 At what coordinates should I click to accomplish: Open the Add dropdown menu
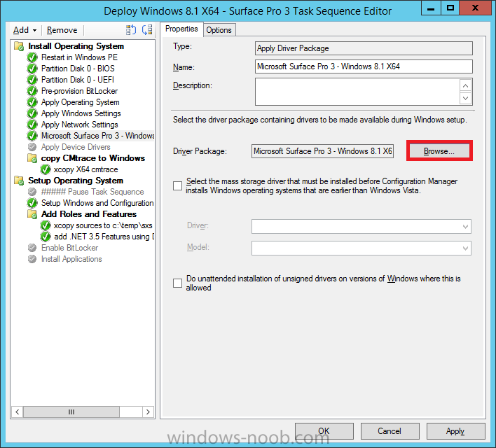[25, 30]
